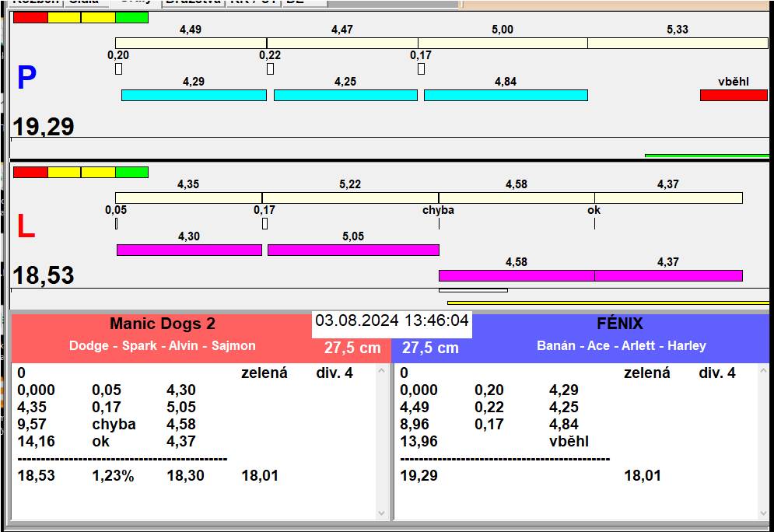Image resolution: width=774 pixels, height=532 pixels.
Task: Click the red vběhl bar in lane P
Action: coord(734,95)
